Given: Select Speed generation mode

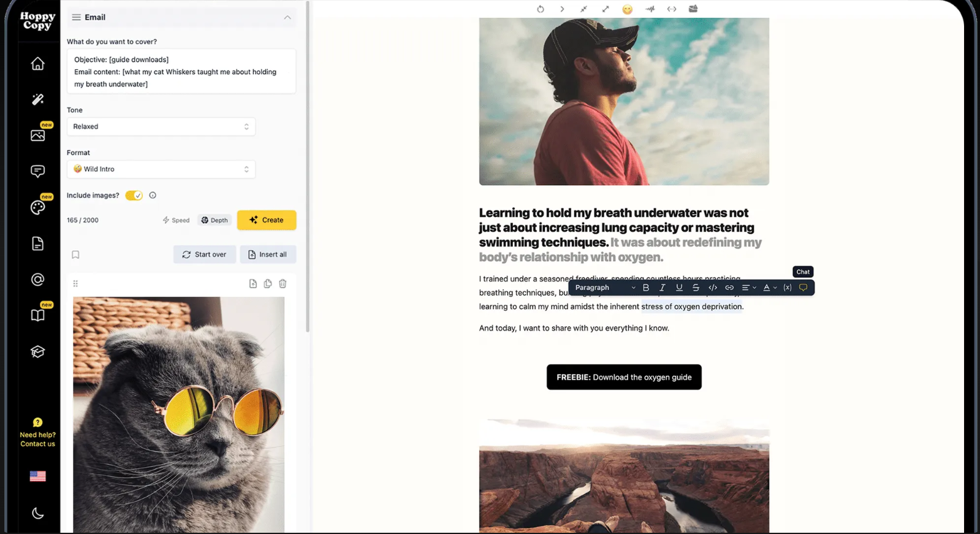Looking at the screenshot, I should [x=176, y=220].
